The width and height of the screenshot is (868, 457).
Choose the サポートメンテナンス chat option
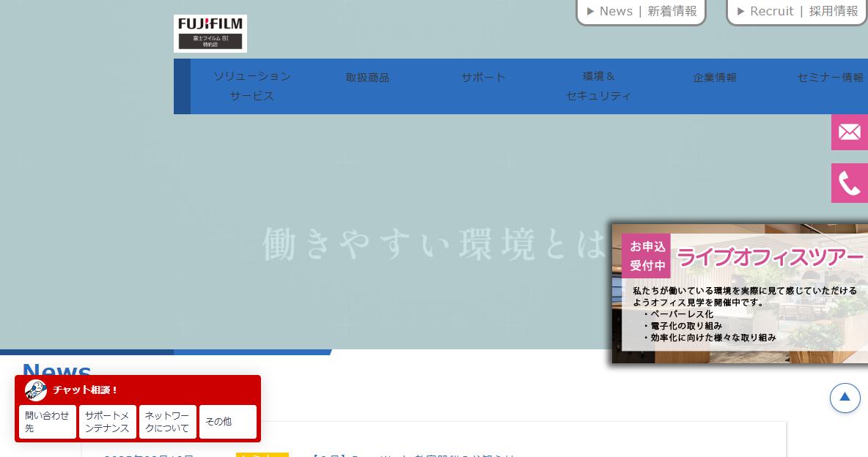[x=107, y=422]
